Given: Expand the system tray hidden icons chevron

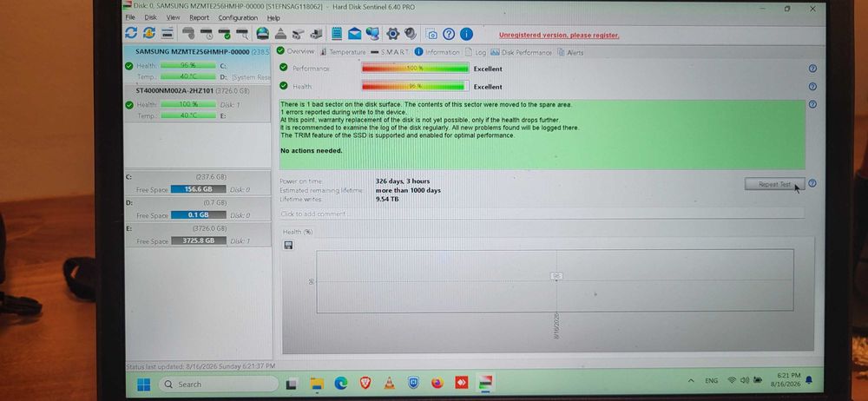Looking at the screenshot, I should [x=691, y=380].
